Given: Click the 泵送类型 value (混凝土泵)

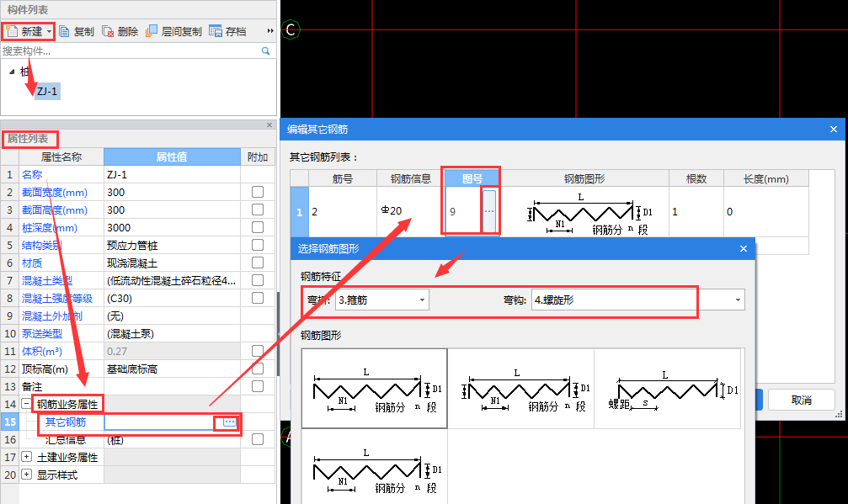Looking at the screenshot, I should coord(172,334).
